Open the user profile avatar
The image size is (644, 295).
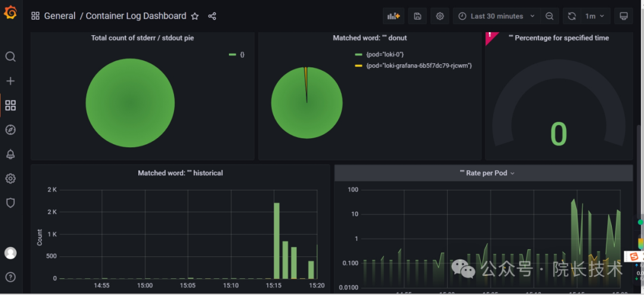10,253
